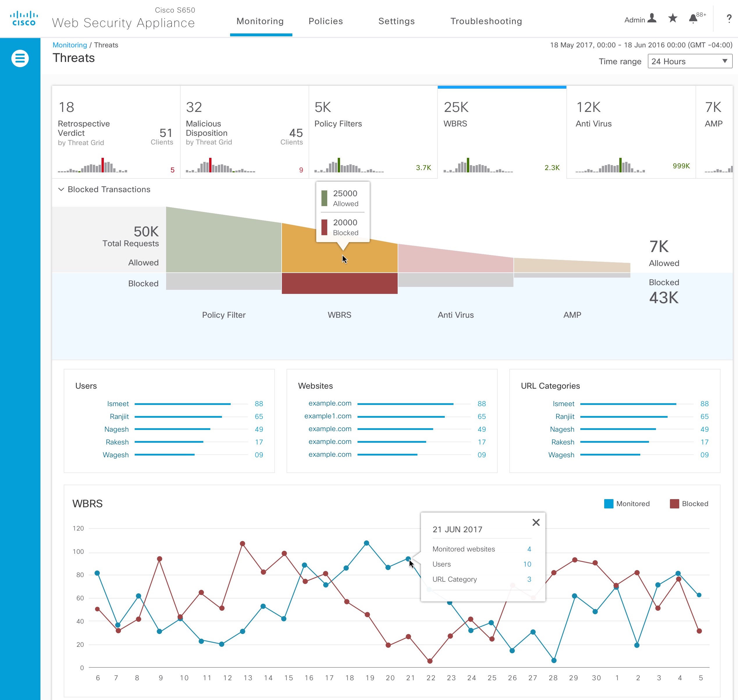Open the Troubleshooting tab
Viewport: 738px width, 700px height.
pyautogui.click(x=486, y=21)
